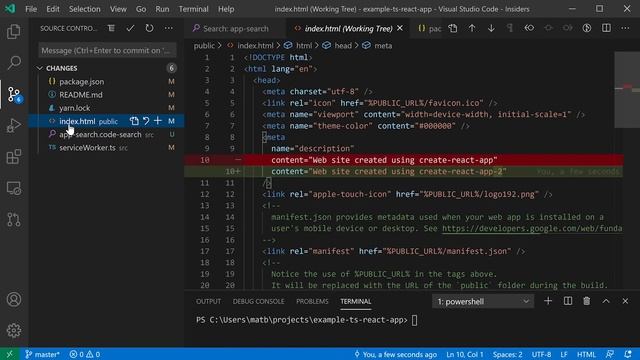The width and height of the screenshot is (640, 360).
Task: Open file icon on index.html row
Action: pos(134,121)
